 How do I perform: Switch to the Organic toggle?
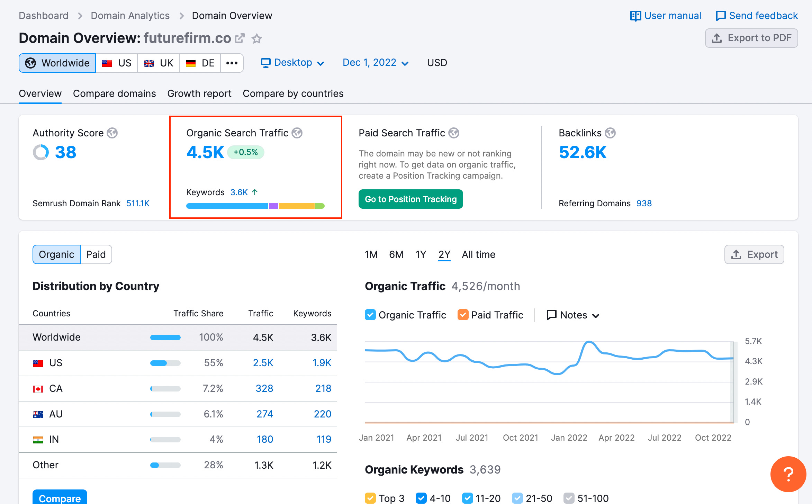[x=56, y=254]
